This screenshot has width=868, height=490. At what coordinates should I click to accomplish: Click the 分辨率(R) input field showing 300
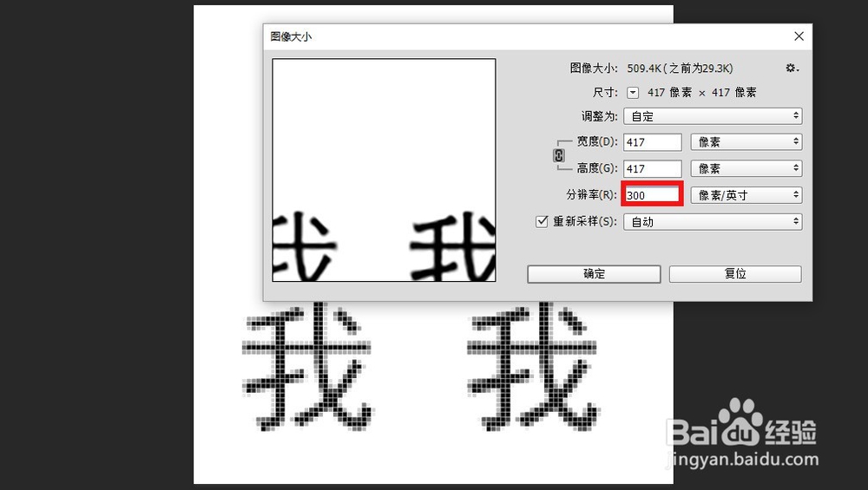click(652, 194)
